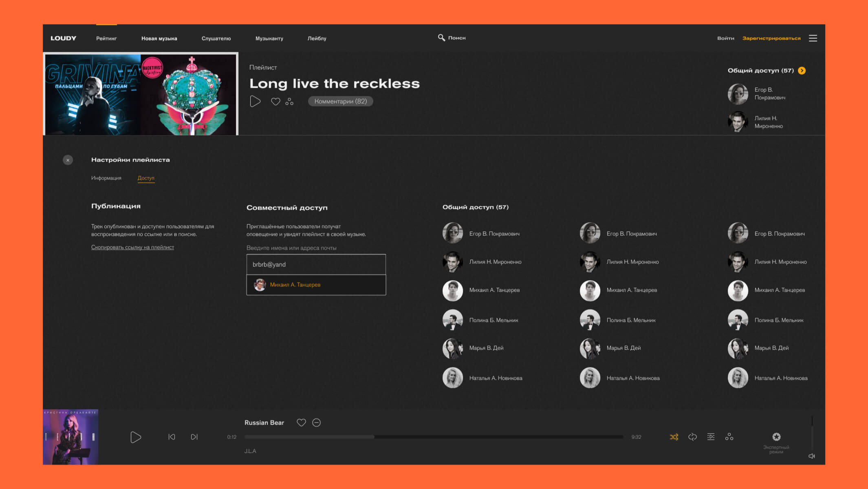Open Комментарии (82) button
This screenshot has width=868, height=489.
(341, 101)
